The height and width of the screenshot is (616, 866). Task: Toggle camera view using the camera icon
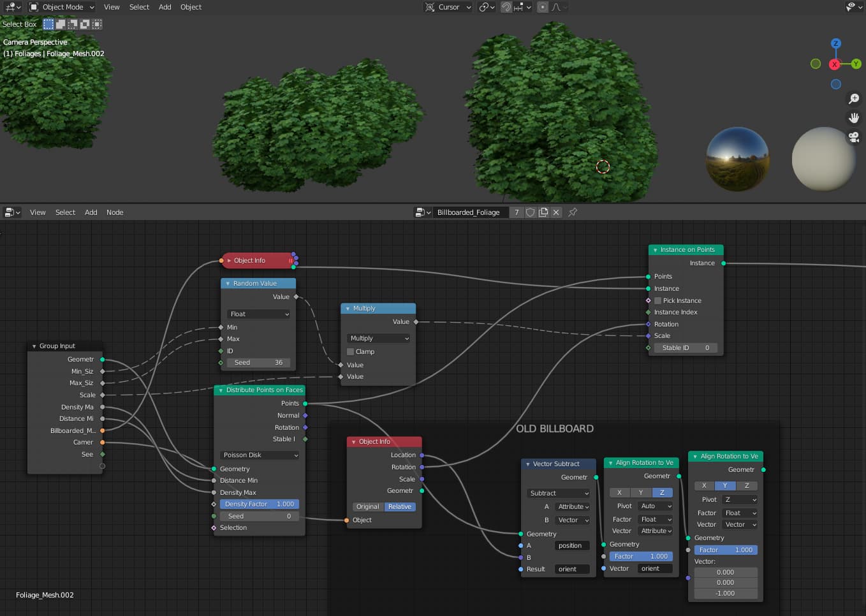tap(855, 137)
